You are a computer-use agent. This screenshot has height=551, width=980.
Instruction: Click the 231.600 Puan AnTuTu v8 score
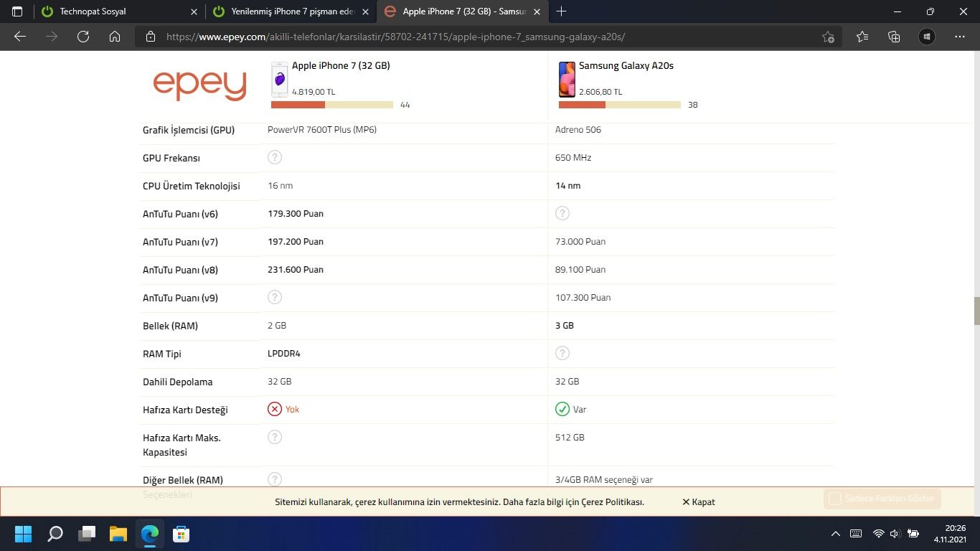tap(296, 270)
